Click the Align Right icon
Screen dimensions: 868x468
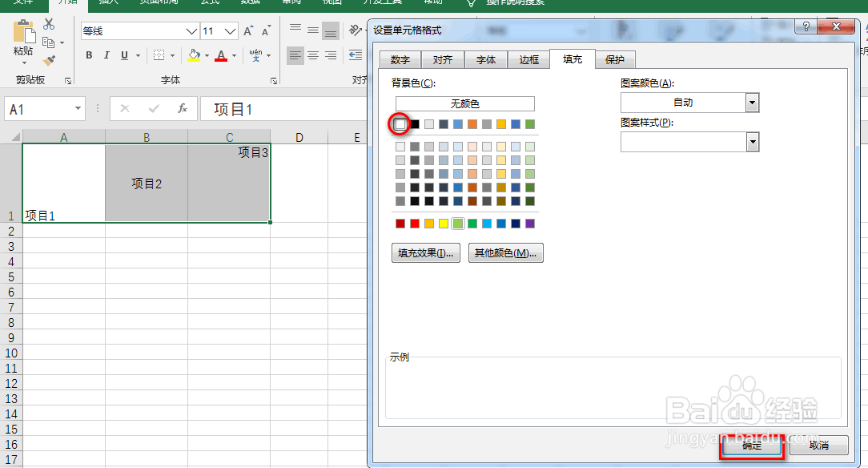tap(331, 54)
